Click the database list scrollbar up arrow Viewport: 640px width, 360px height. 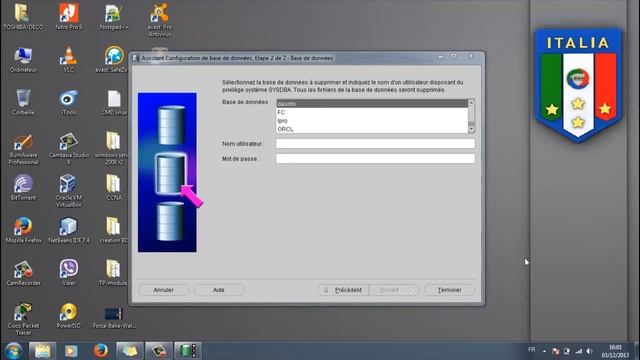pos(471,103)
